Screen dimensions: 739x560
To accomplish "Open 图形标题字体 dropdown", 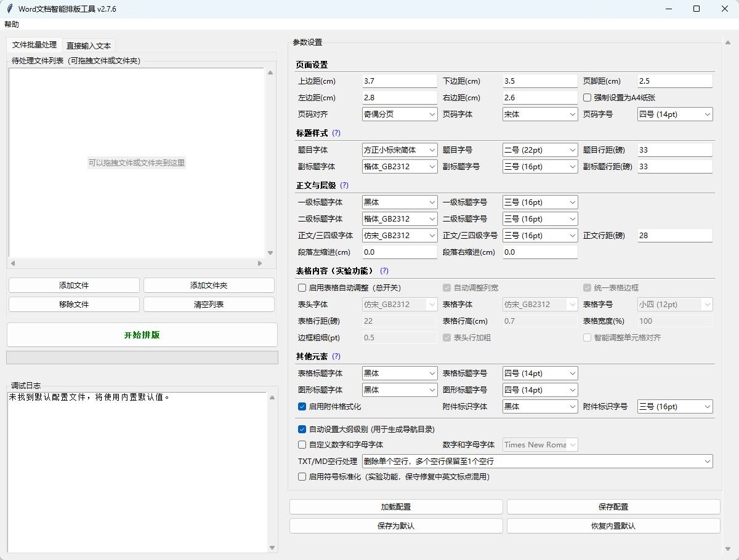I will tap(400, 390).
